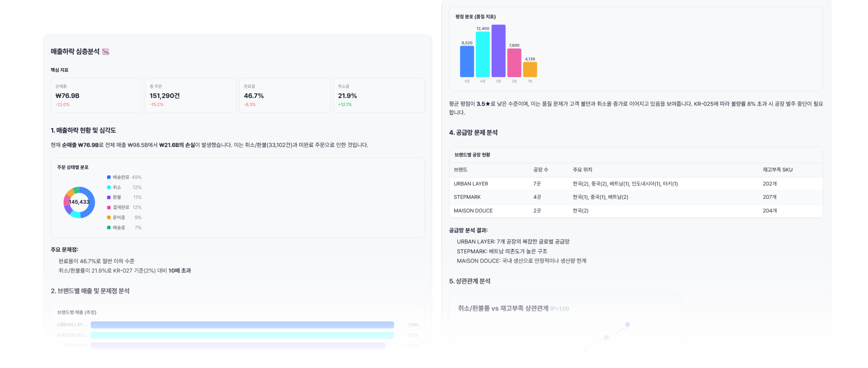Click the donut chart center value 145,433

79,202
